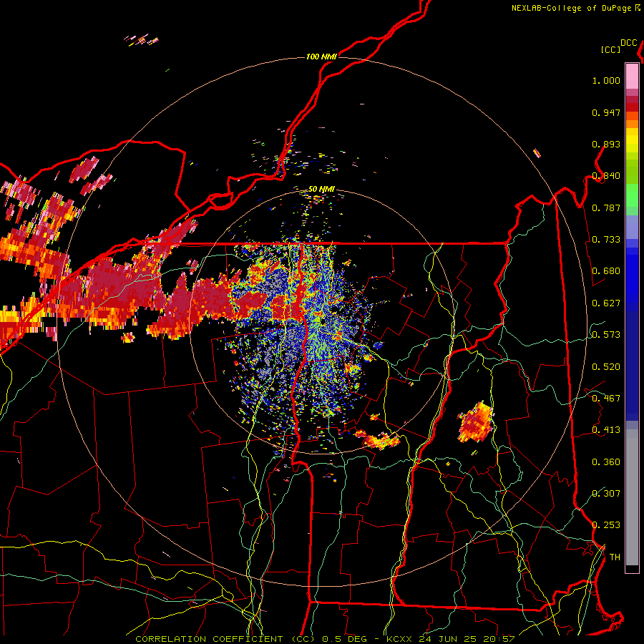Click the 0.947 color scale label
Image resolution: width=644 pixels, height=644 pixels.
click(606, 112)
